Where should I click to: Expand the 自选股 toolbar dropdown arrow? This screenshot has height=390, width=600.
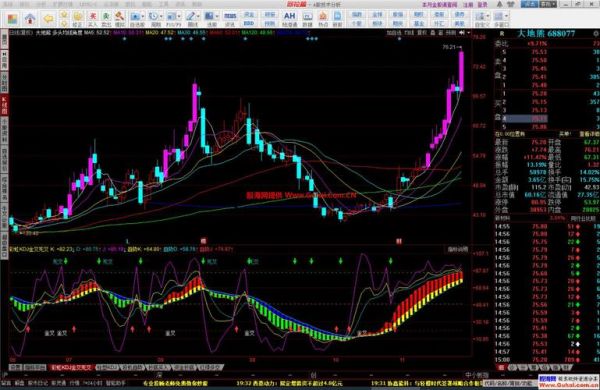click(143, 16)
